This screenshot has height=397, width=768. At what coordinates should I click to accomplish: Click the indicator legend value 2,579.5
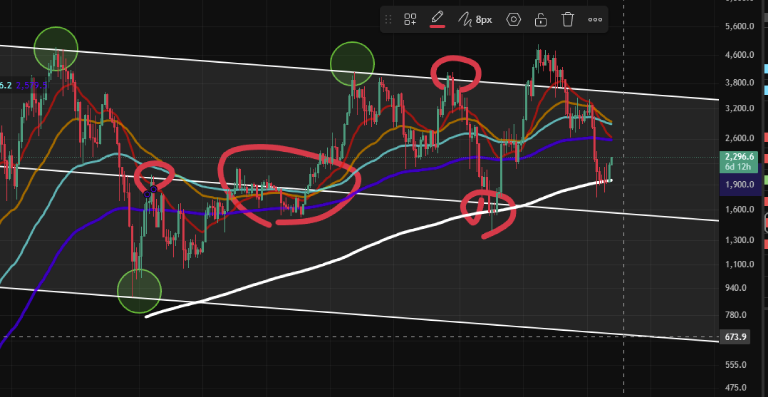point(32,86)
